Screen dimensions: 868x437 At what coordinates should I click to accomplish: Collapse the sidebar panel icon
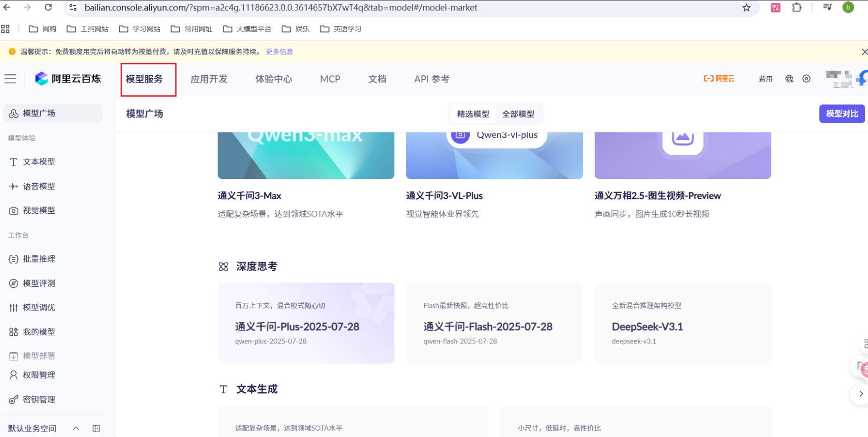(x=96, y=428)
